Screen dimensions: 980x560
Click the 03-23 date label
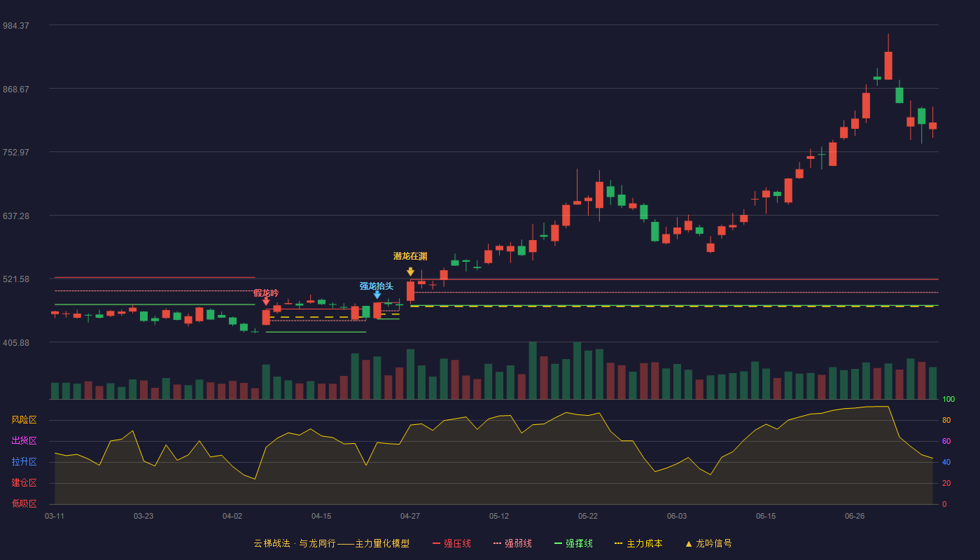143,516
